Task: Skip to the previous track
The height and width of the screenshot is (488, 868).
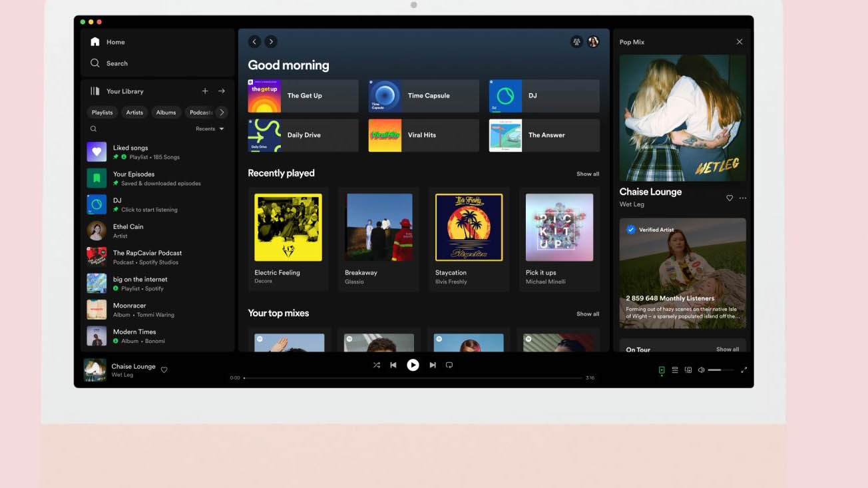Action: [393, 365]
